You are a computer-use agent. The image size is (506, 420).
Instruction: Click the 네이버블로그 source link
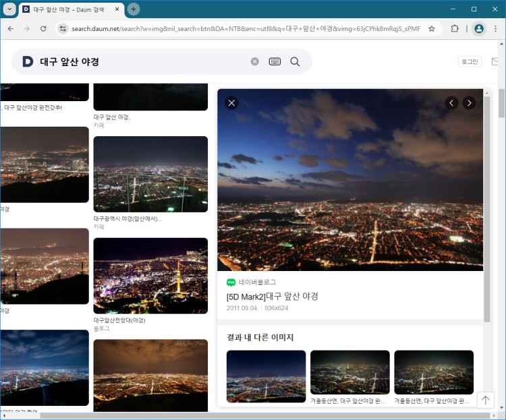[257, 282]
